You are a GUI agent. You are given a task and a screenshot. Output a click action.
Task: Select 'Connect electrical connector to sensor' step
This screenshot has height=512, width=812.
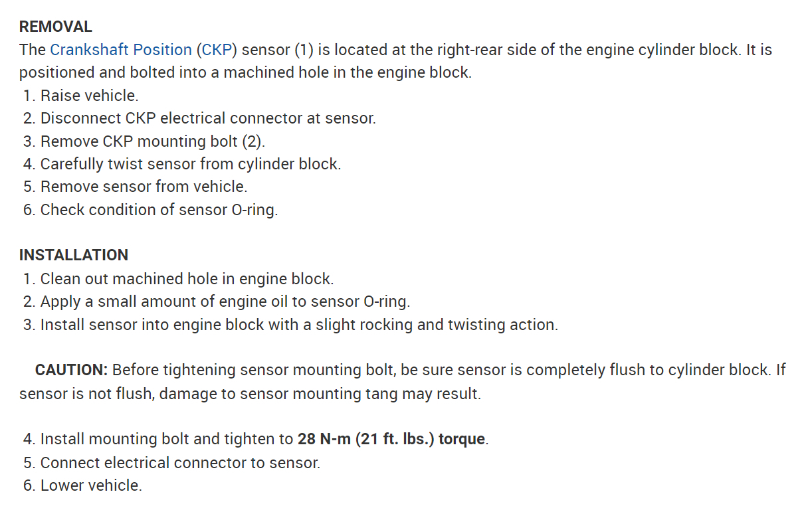click(x=180, y=463)
